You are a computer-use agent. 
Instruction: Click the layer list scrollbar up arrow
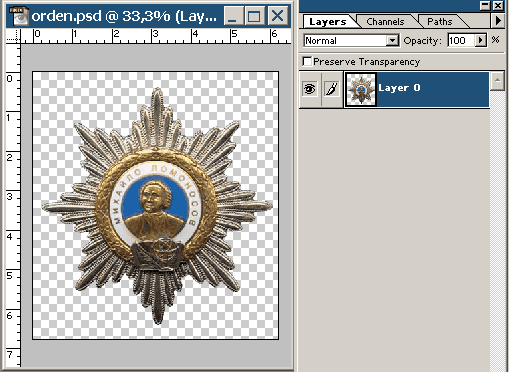click(497, 81)
